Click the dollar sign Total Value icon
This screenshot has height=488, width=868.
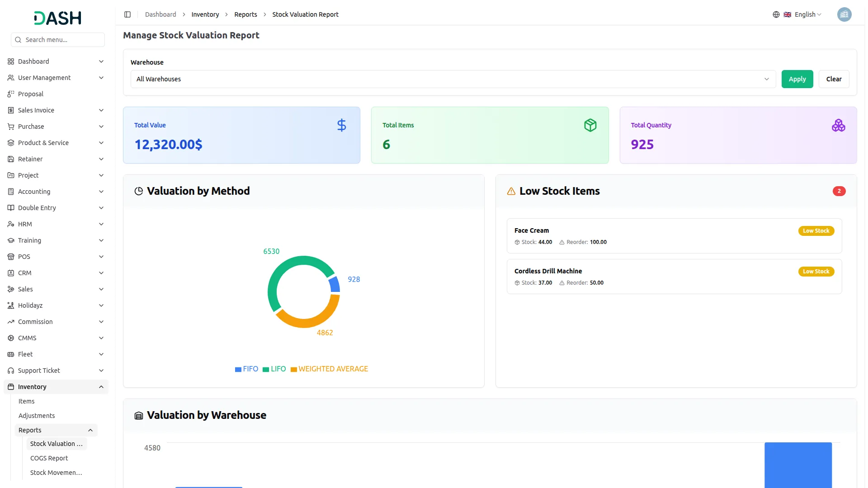coord(341,125)
